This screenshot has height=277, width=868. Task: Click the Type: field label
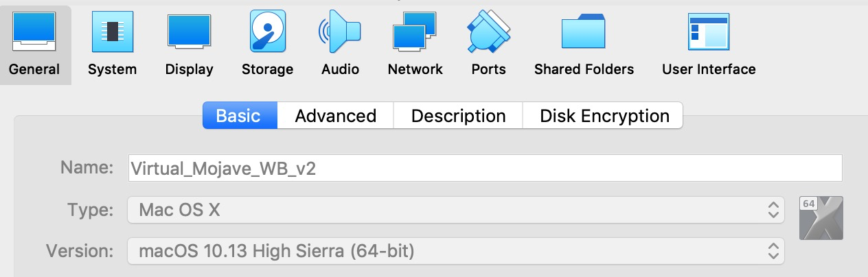(91, 209)
